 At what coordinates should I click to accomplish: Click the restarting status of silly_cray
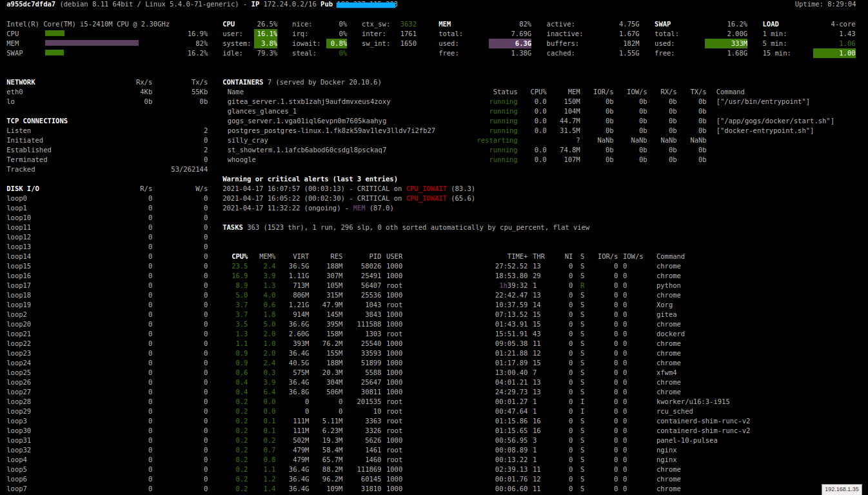pos(497,140)
